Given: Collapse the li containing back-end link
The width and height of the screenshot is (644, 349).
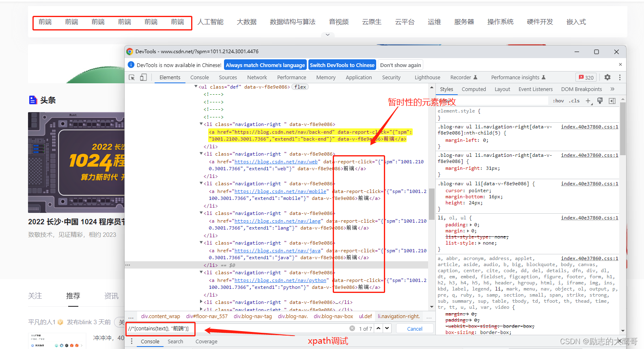Looking at the screenshot, I should 201,124.
